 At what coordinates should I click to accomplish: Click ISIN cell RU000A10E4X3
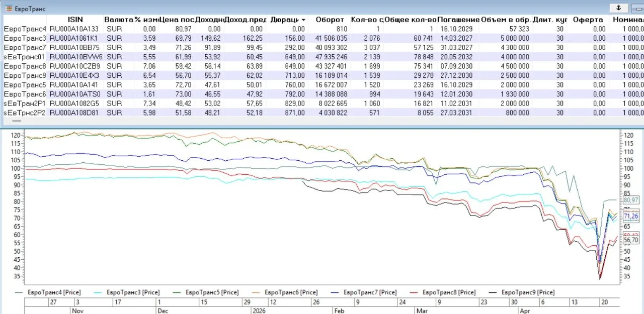tap(74, 75)
